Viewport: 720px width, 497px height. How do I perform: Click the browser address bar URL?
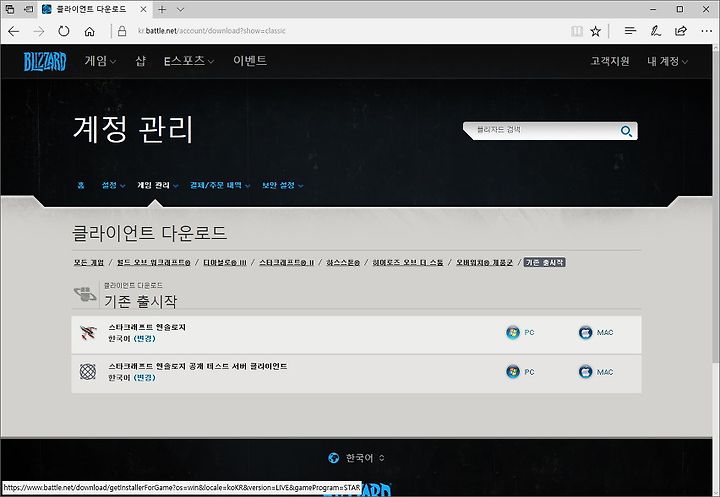click(212, 31)
